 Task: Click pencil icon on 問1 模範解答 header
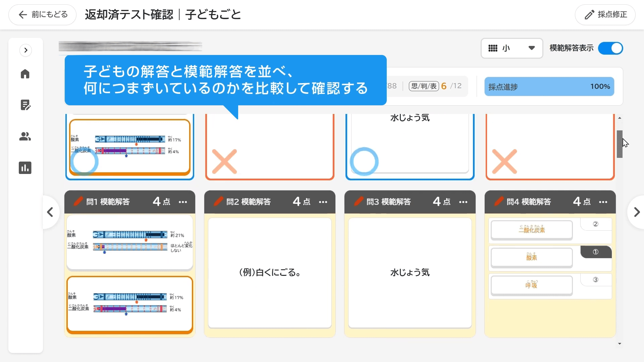78,201
